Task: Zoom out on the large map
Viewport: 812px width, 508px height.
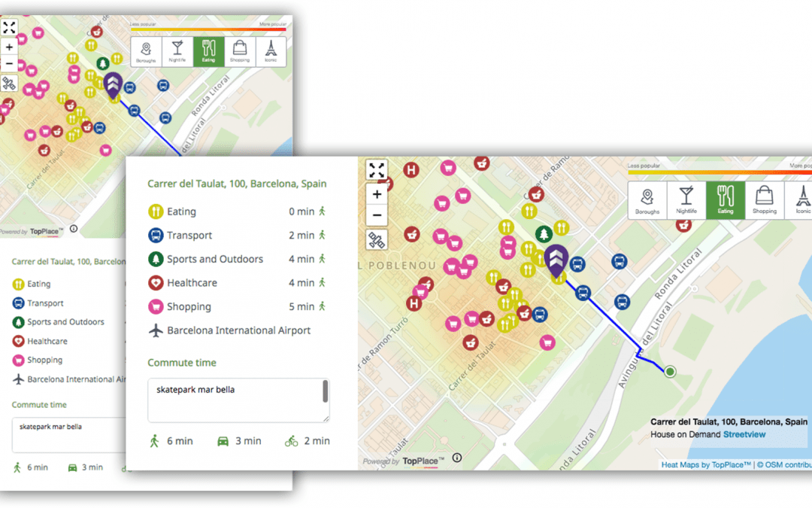Action: click(377, 215)
